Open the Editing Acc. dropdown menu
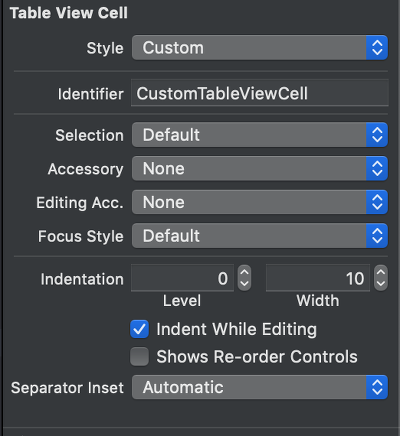Viewport: 400px width, 436px height. [260, 202]
